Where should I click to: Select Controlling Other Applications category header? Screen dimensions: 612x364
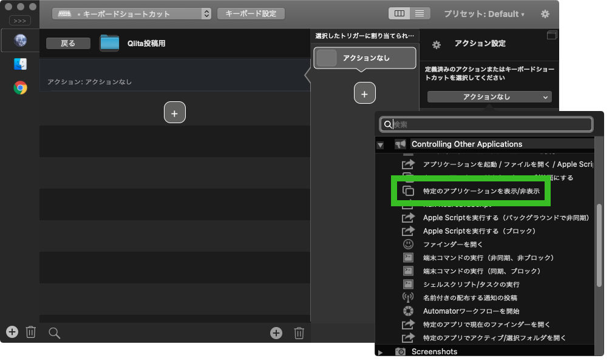tap(467, 144)
